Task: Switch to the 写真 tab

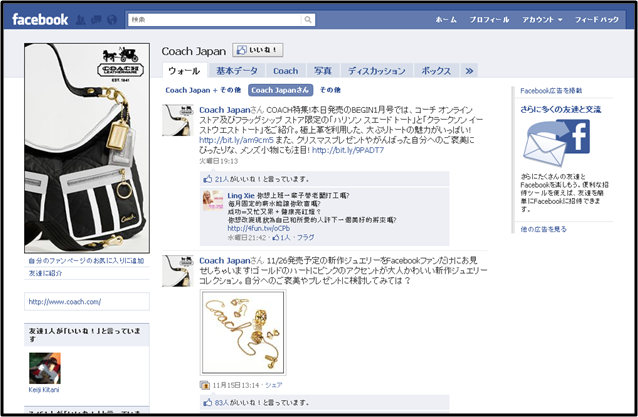Action: [323, 71]
